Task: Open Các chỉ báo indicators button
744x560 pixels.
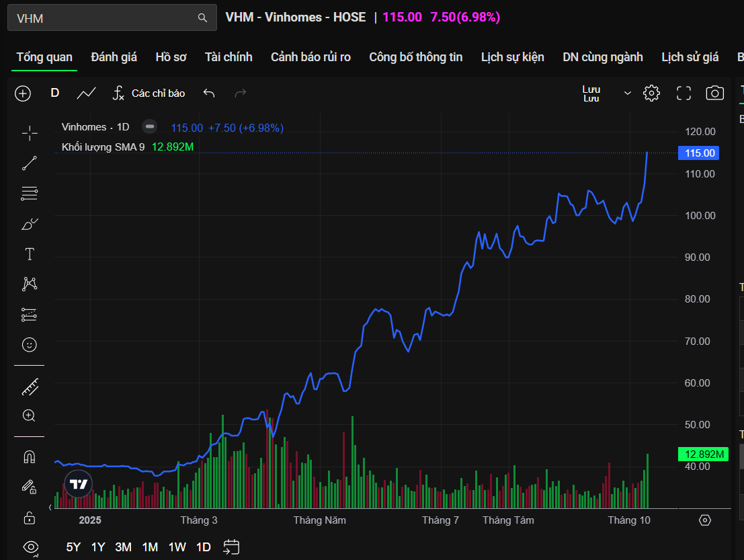Action: pos(149,93)
